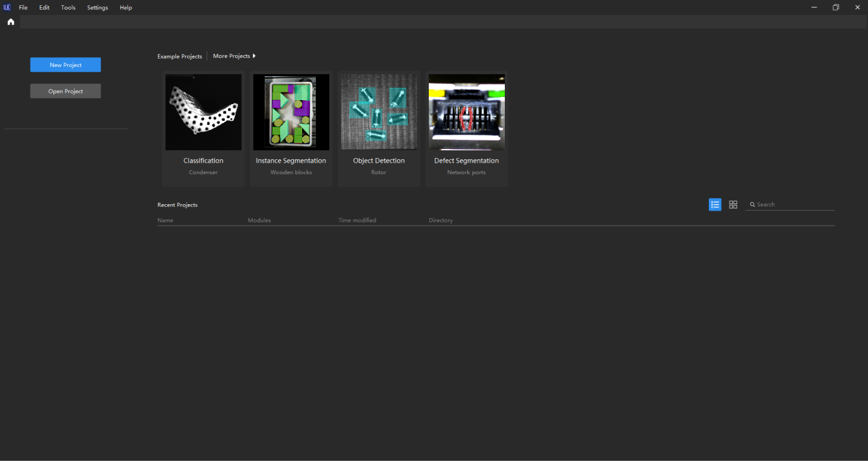Click the New Project button
The width and height of the screenshot is (868, 461).
[x=66, y=65]
